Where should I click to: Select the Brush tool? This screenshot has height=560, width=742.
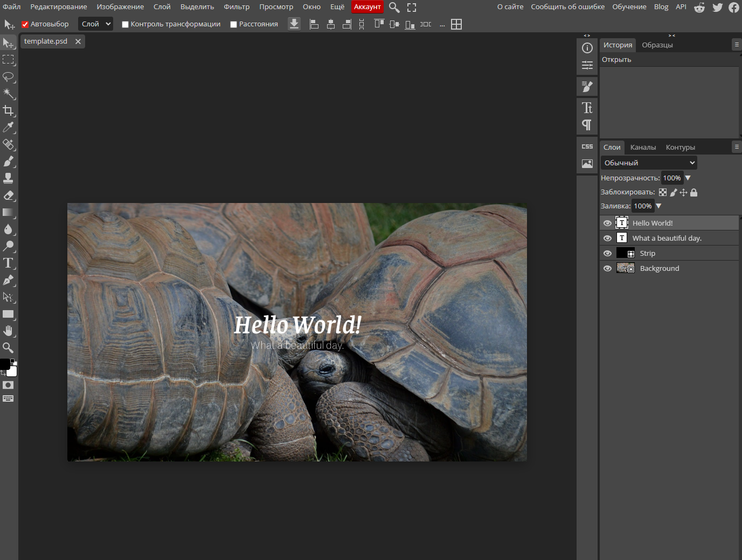coord(9,161)
